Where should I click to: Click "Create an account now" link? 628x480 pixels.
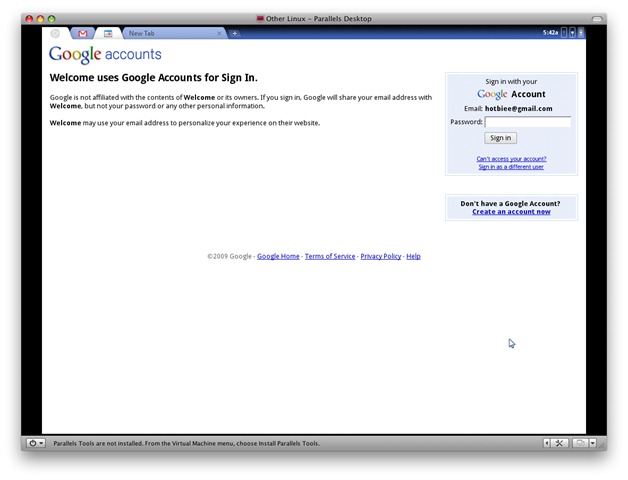click(x=511, y=212)
